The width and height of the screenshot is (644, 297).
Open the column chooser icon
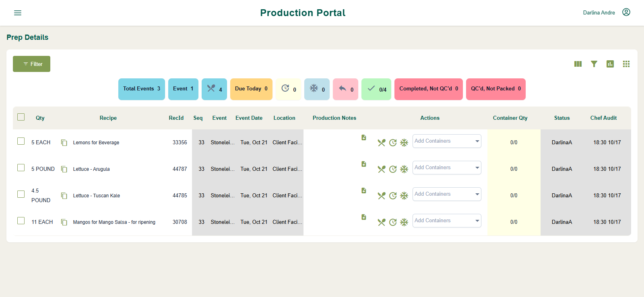(x=578, y=64)
